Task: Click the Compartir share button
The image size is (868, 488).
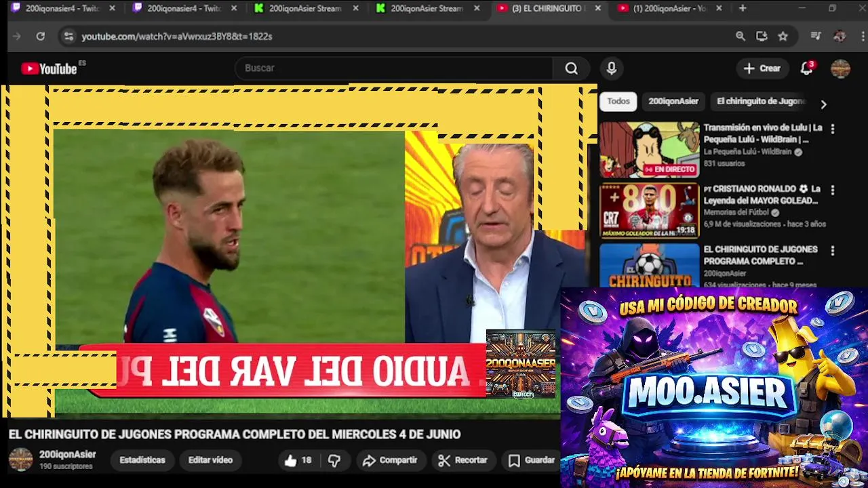Action: (x=390, y=460)
